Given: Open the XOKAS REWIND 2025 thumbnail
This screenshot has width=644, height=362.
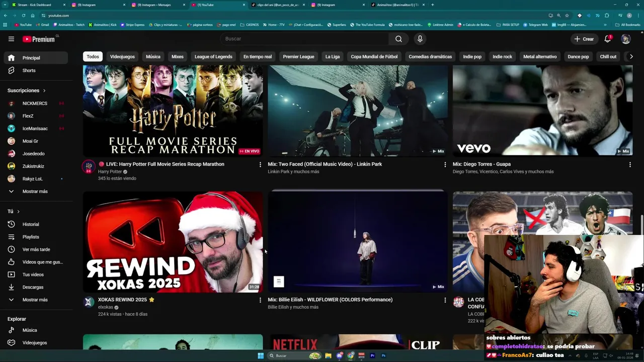Looking at the screenshot, I should tap(173, 242).
